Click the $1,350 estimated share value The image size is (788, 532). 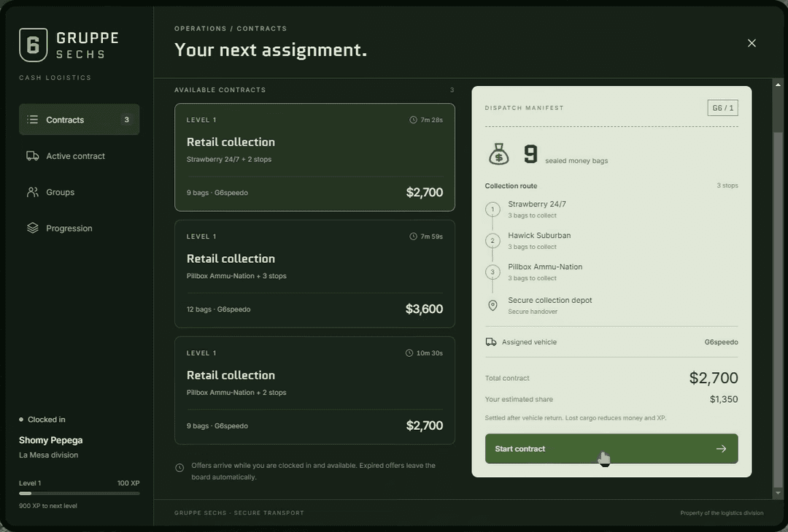724,399
